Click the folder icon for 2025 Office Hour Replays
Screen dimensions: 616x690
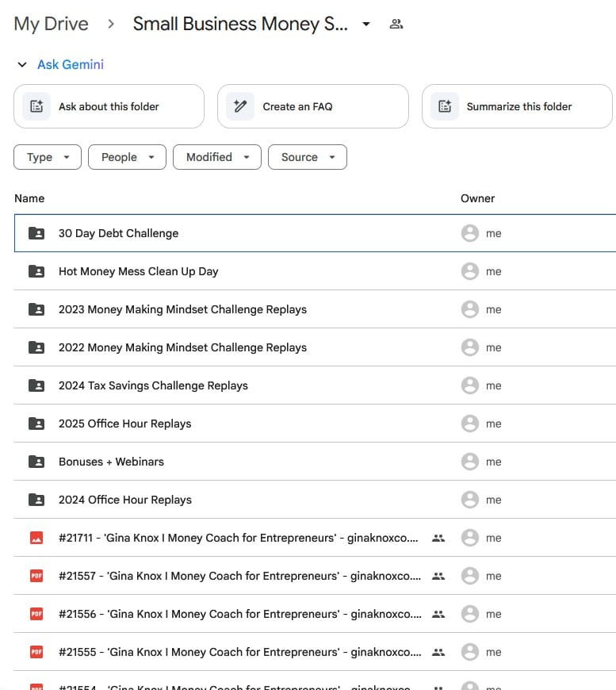pyautogui.click(x=36, y=424)
